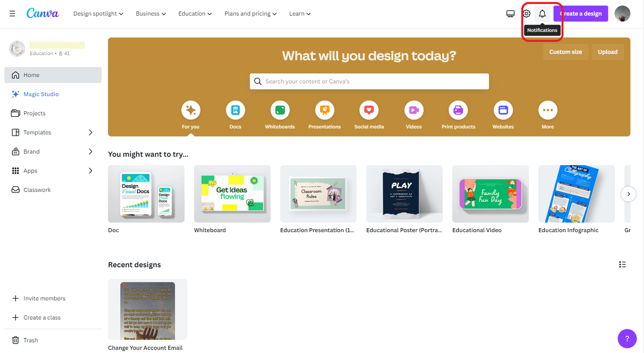
Task: Open the Notifications bell icon
Action: tap(542, 14)
